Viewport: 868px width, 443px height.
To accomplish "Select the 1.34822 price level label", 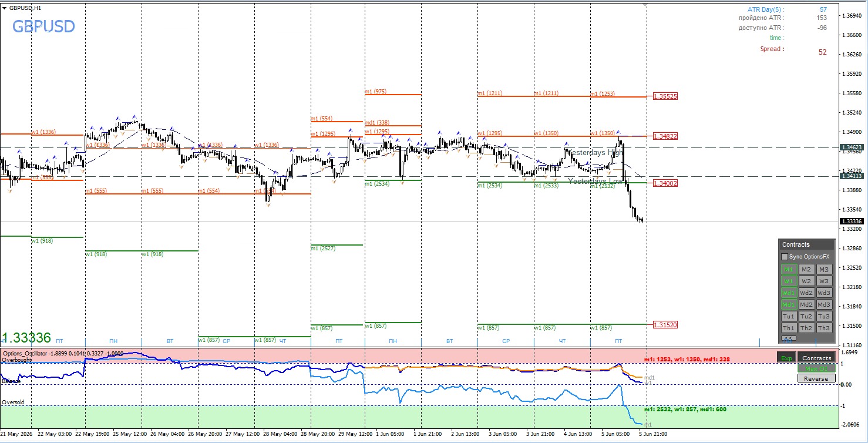I will click(x=665, y=136).
